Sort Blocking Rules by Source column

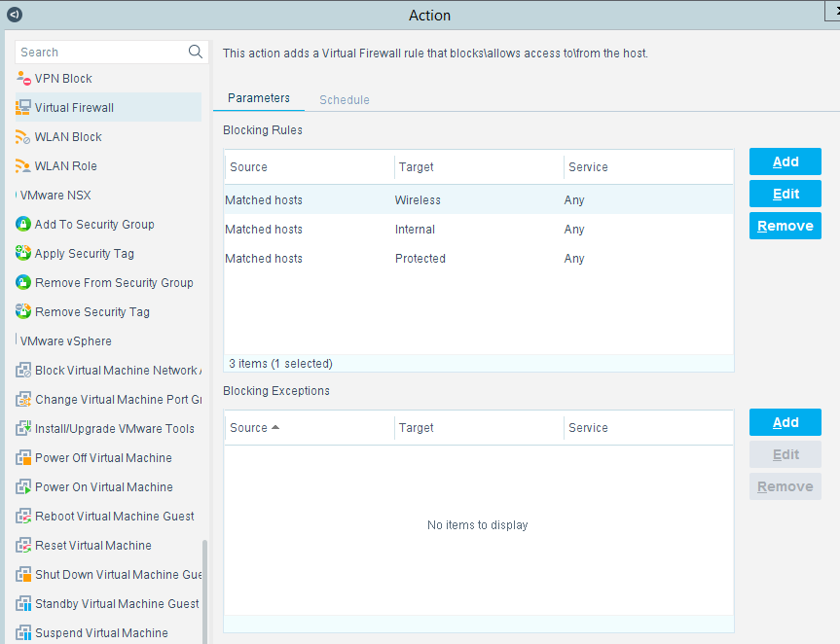coord(310,167)
